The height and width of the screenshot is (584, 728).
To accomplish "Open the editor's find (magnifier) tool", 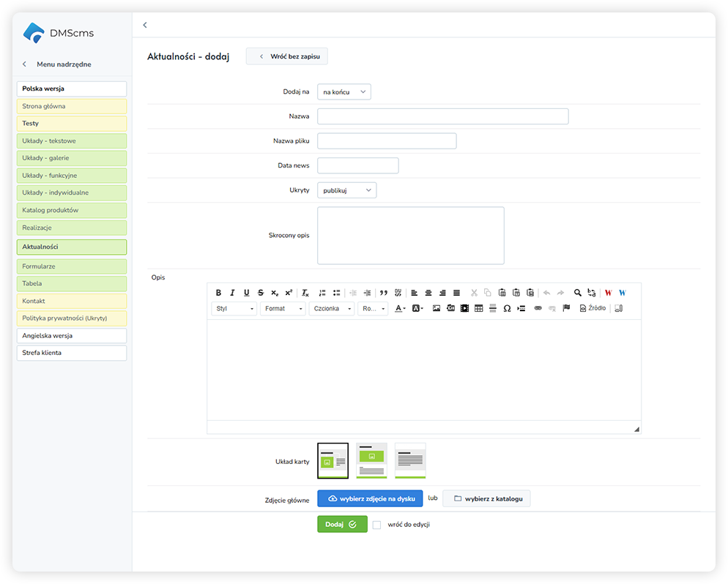I will [578, 293].
